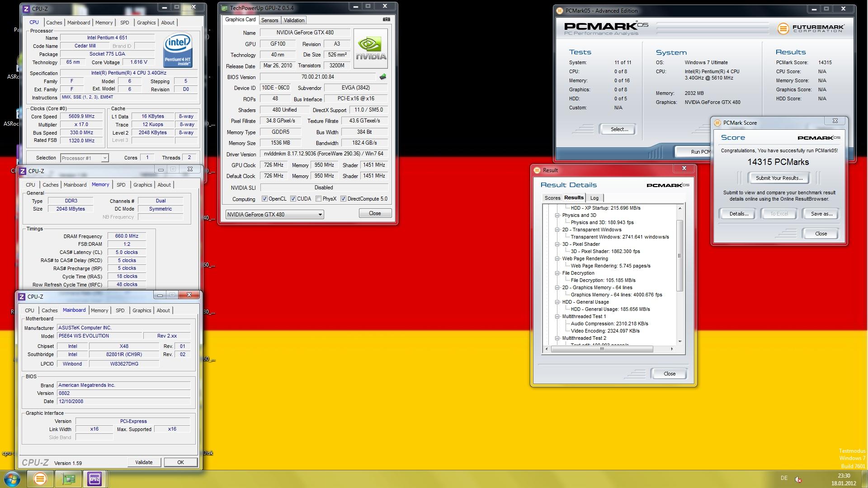Click the OK button in CPU-Z
Screen dimensions: 868x488
180,462
